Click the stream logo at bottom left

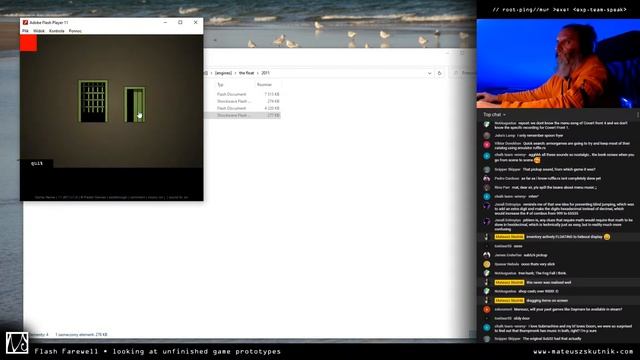pyautogui.click(x=17, y=343)
